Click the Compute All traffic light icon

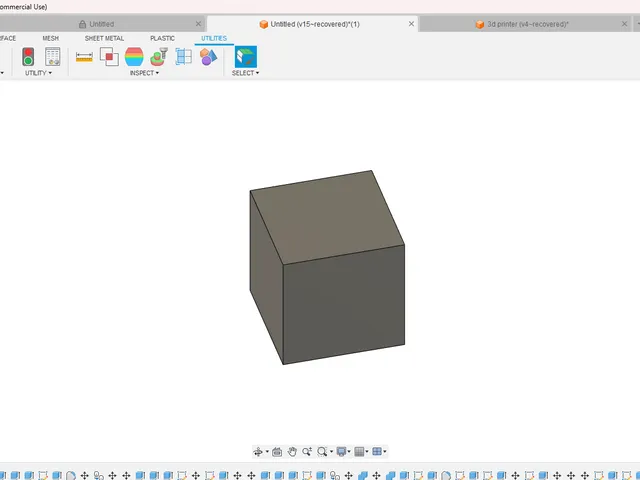coord(28,57)
